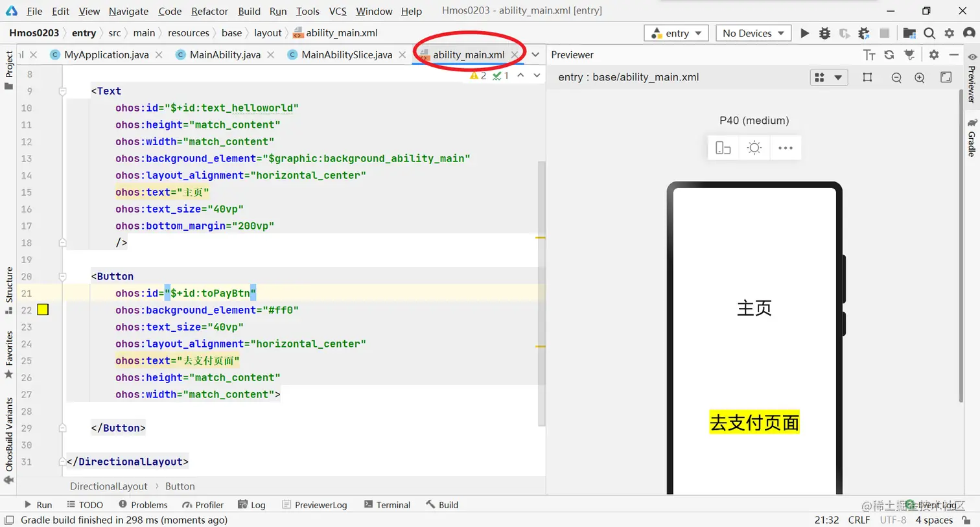Open the Structure tool window
980x527 pixels.
coord(9,290)
